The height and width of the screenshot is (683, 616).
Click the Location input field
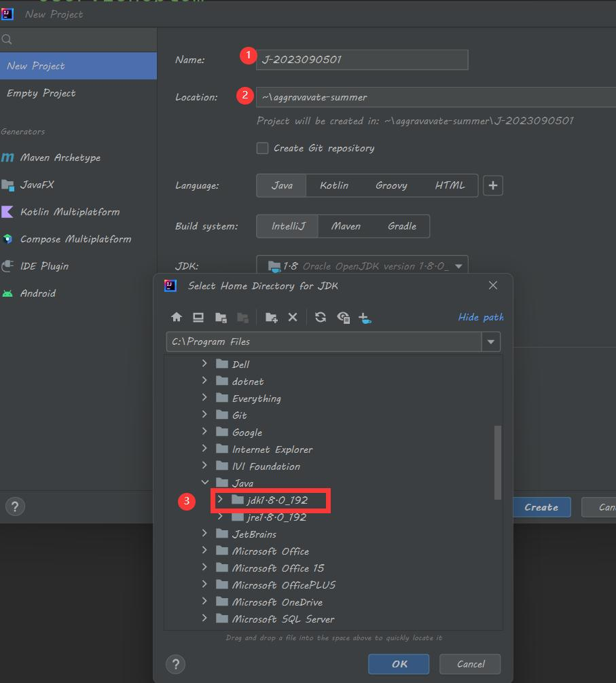(436, 97)
